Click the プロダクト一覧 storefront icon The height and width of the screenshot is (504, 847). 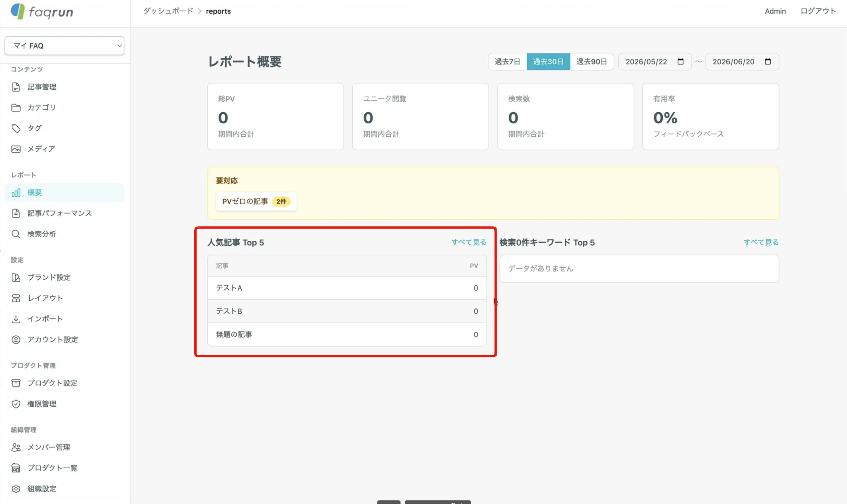pyautogui.click(x=16, y=468)
